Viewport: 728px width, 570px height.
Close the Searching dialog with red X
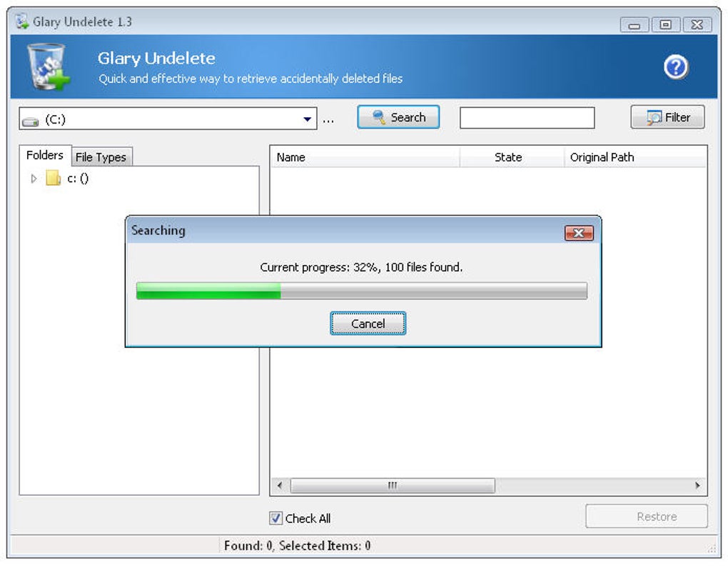point(579,233)
